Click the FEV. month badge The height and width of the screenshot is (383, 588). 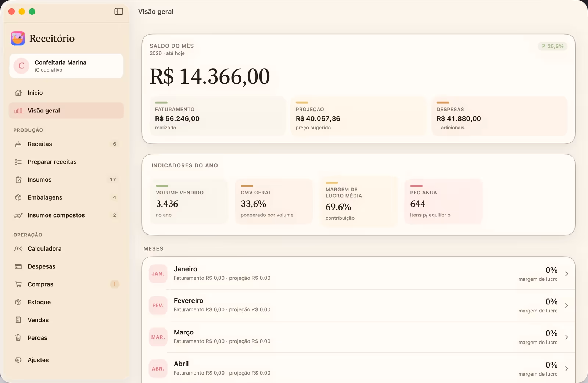(x=158, y=305)
